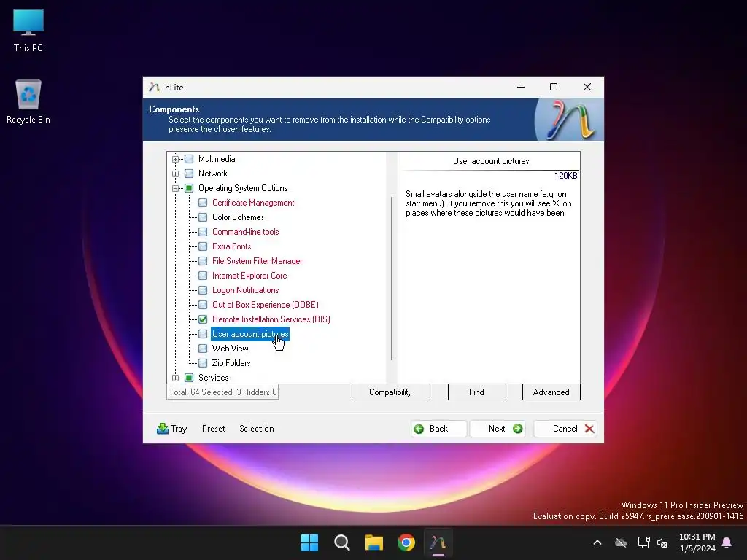
Task: Maximize the nLite window
Action: click(554, 87)
